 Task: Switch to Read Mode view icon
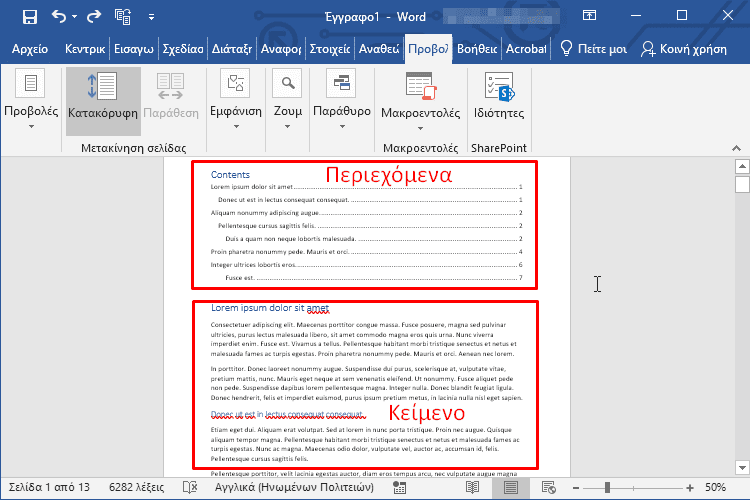pyautogui.click(x=473, y=488)
